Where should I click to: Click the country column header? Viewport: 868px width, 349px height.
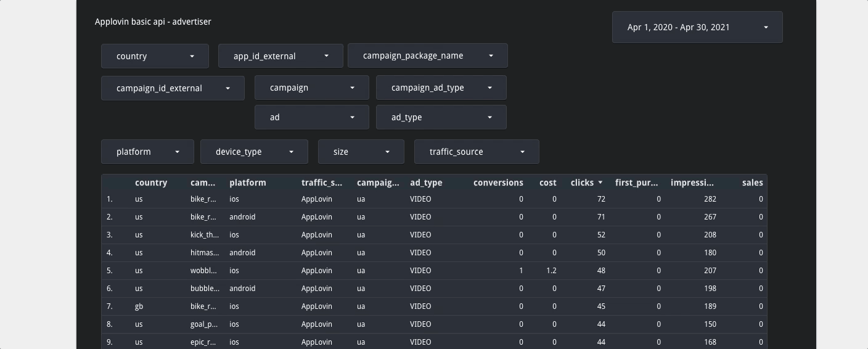(151, 183)
